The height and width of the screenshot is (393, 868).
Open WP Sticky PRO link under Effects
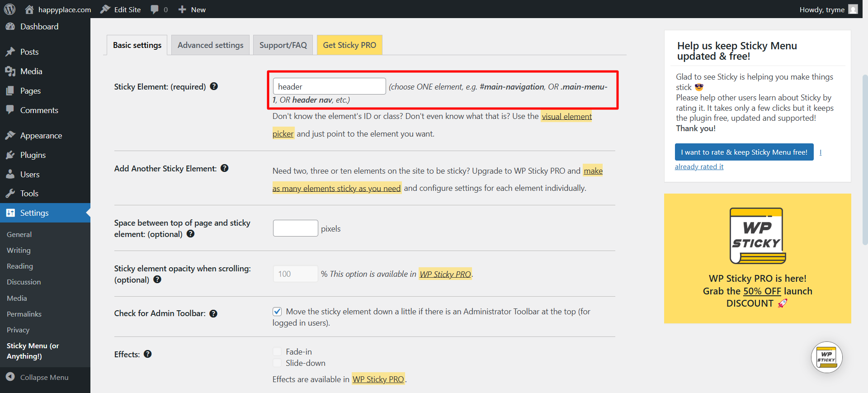378,379
